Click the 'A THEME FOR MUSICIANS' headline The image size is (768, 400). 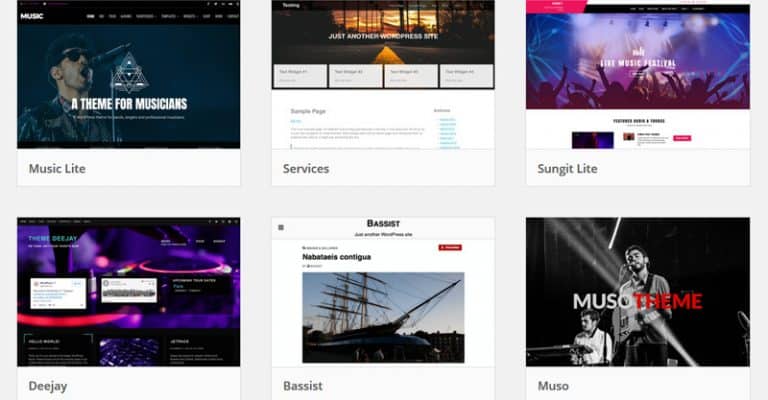pos(129,104)
